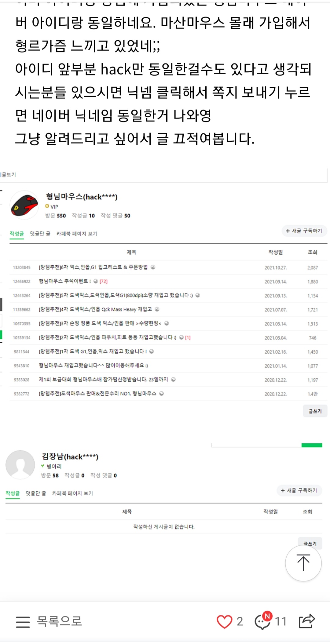This screenshot has height=644, width=330.
Task: Click 글쓰기 button below 형님마우스's post list
Action: (x=315, y=411)
